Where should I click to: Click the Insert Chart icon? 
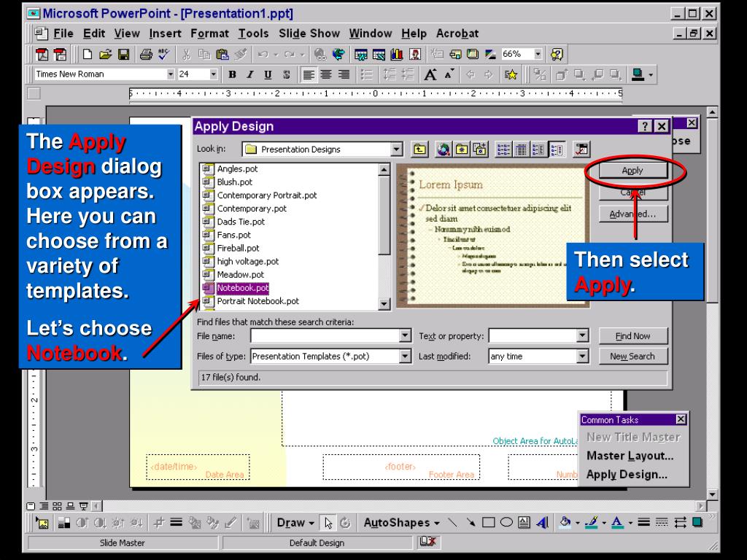pos(396,54)
